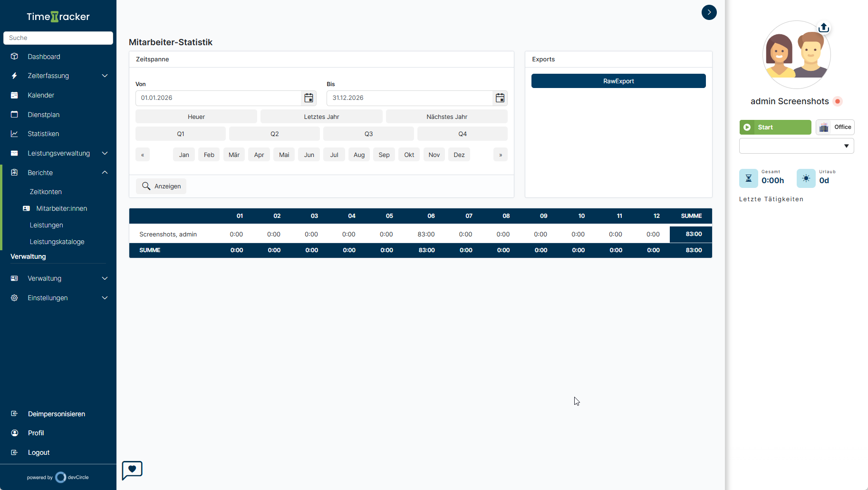This screenshot has height=490, width=868.
Task: Select month Jan
Action: pyautogui.click(x=184, y=155)
